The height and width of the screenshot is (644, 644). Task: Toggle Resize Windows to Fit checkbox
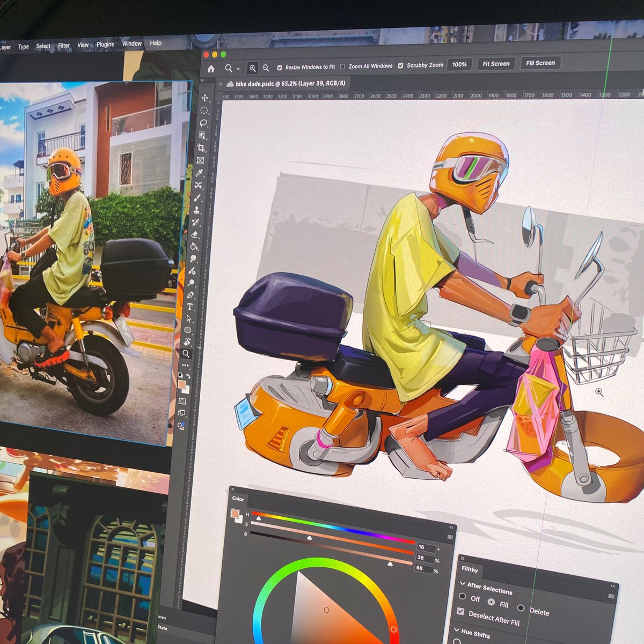(x=280, y=67)
